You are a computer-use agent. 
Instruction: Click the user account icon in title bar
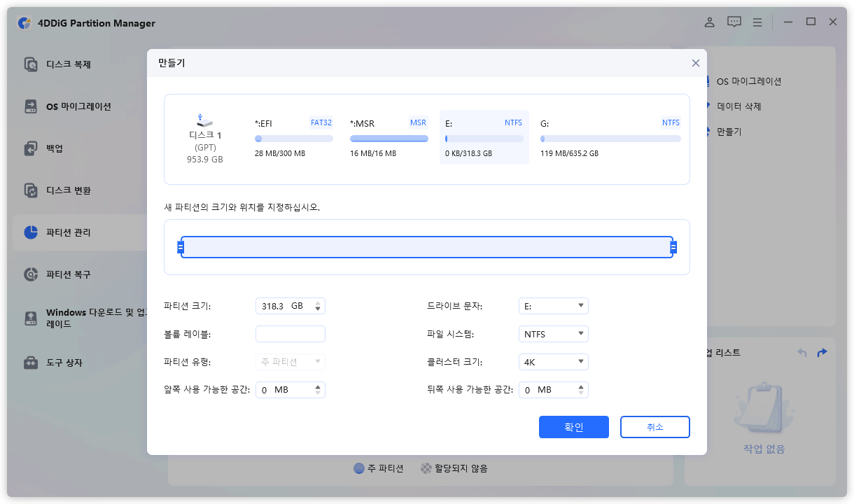[709, 22]
